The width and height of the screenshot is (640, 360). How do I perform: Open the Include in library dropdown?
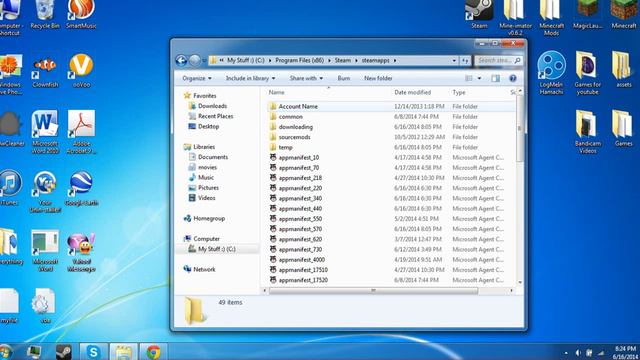point(250,78)
